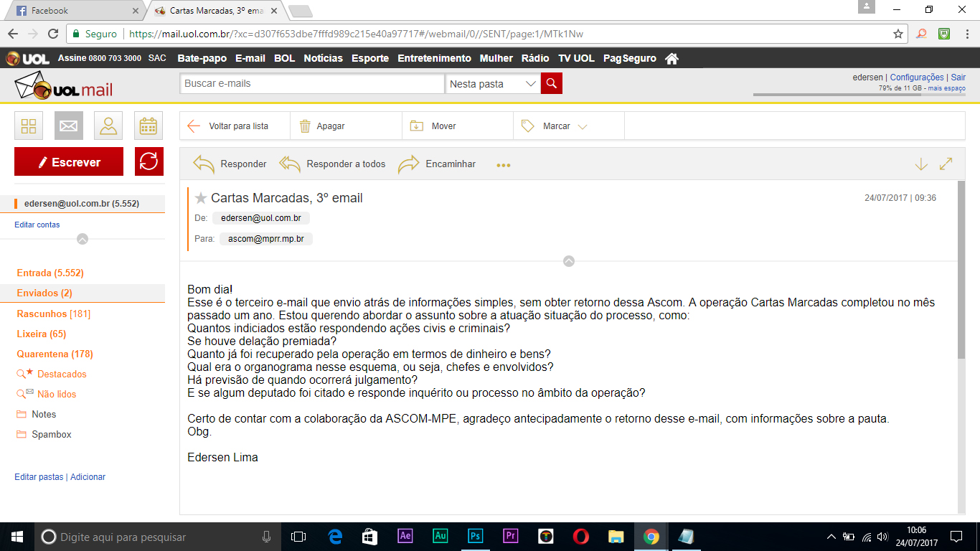Image resolution: width=980 pixels, height=551 pixels.
Task: Go to next message down arrow
Action: (x=921, y=164)
